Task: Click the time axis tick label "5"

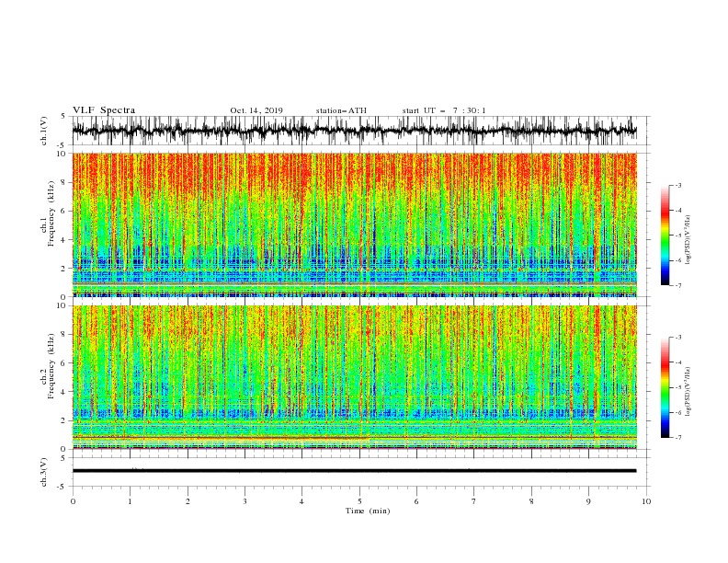Action: tap(359, 501)
